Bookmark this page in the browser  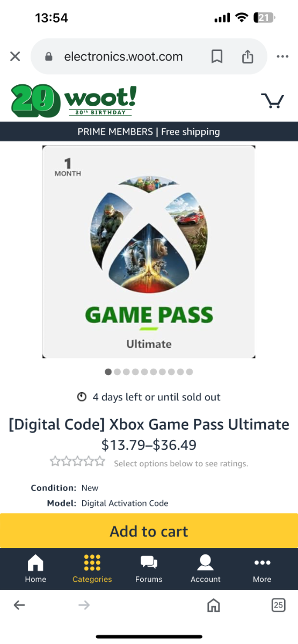217,56
